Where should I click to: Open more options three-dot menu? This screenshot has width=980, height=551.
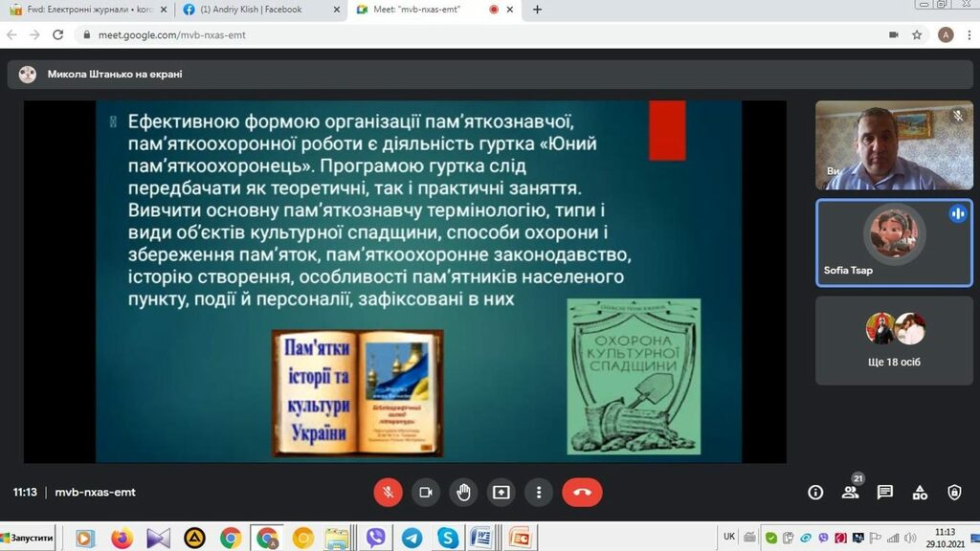(540, 493)
